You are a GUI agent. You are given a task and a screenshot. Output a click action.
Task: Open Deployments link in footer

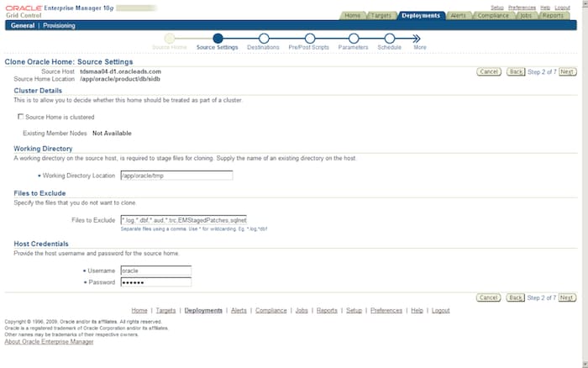(203, 310)
